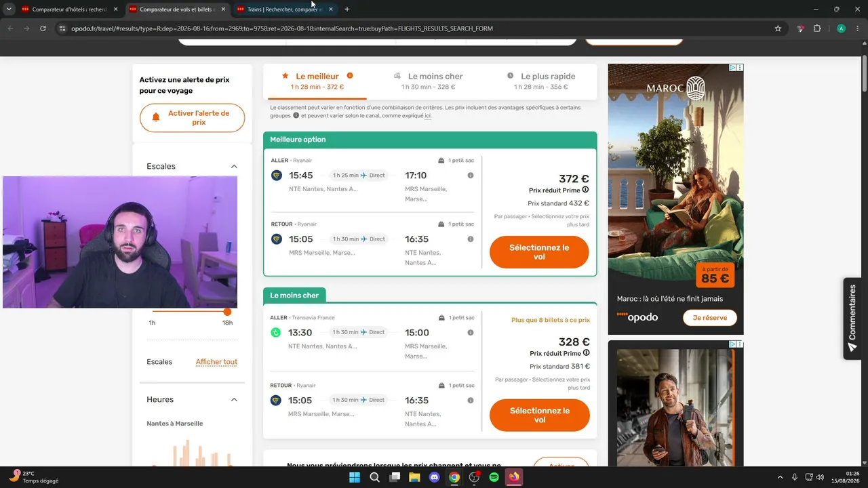Click the info icon beside the 15:00 arrival
Viewport: 868px width, 488px height.
471,333
